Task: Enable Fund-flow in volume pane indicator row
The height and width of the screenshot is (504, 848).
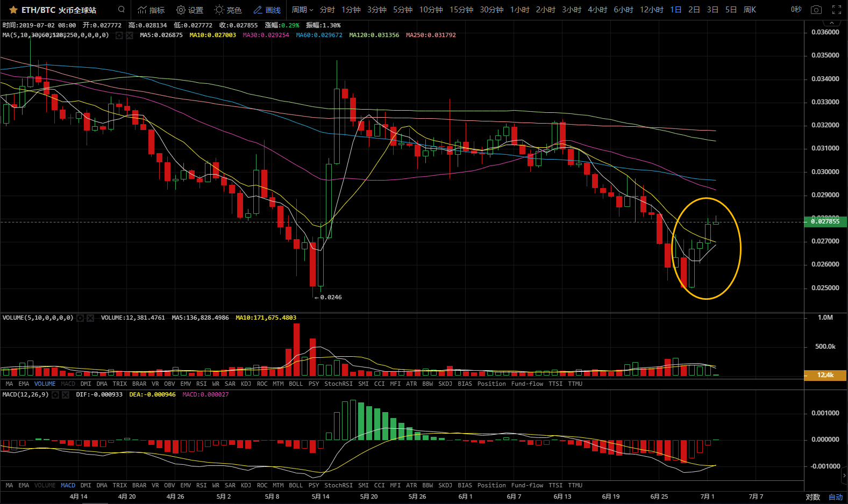Action: (527, 384)
